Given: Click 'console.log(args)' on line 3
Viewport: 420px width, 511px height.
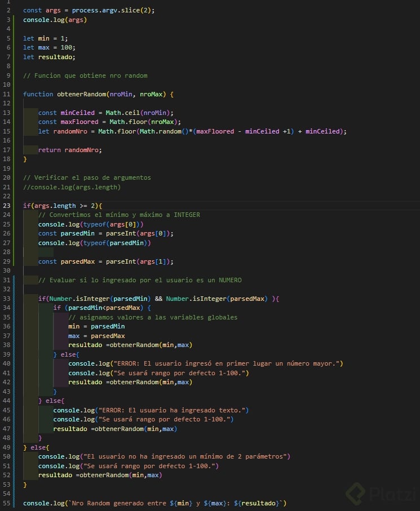Looking at the screenshot, I should point(55,20).
